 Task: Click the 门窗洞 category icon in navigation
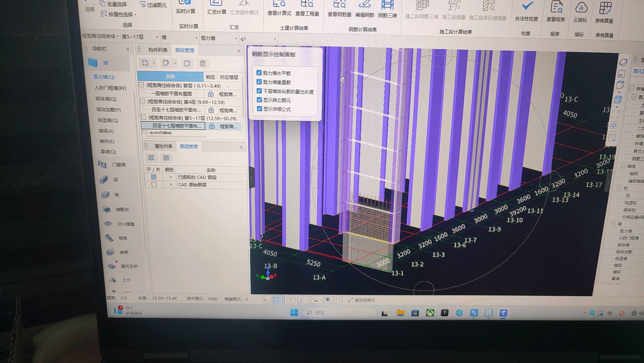click(x=102, y=164)
